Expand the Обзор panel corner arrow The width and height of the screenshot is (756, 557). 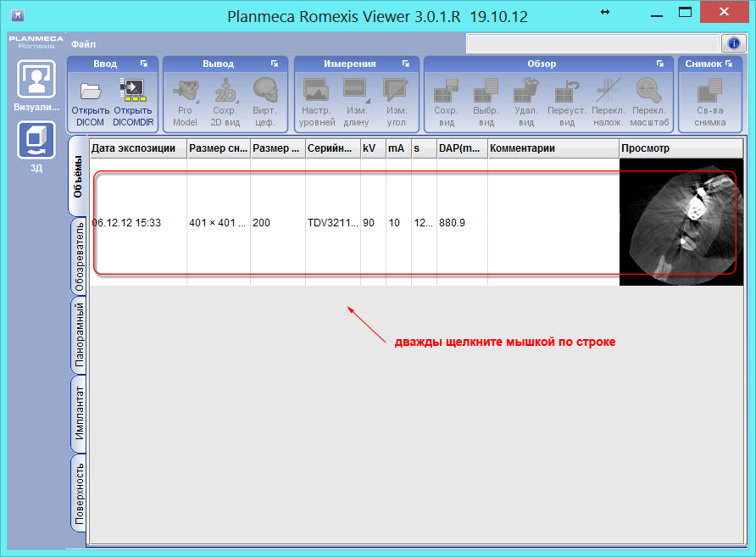click(659, 64)
